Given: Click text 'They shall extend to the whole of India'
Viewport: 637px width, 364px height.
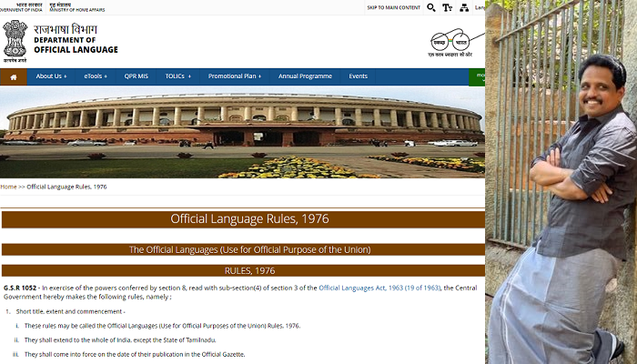Looking at the screenshot, I should point(77,340).
